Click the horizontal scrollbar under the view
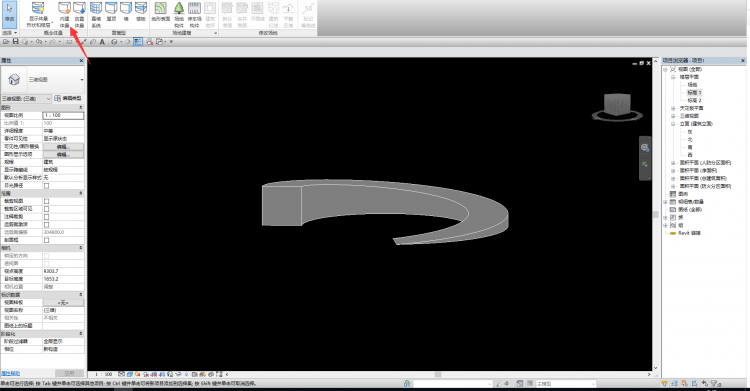The image size is (750, 391). point(438,374)
